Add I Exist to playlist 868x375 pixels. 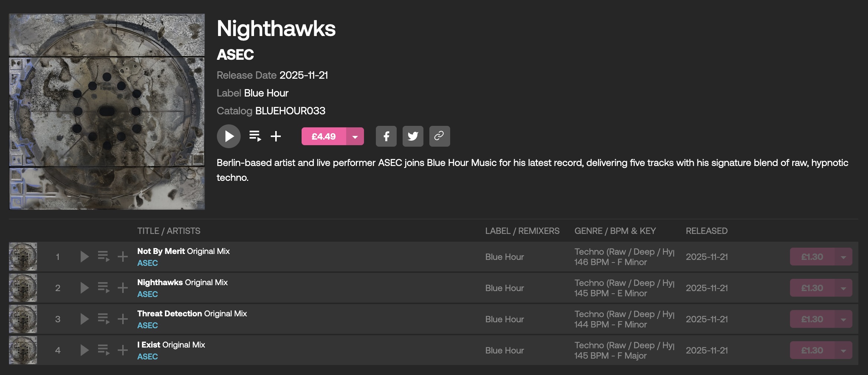pyautogui.click(x=123, y=350)
